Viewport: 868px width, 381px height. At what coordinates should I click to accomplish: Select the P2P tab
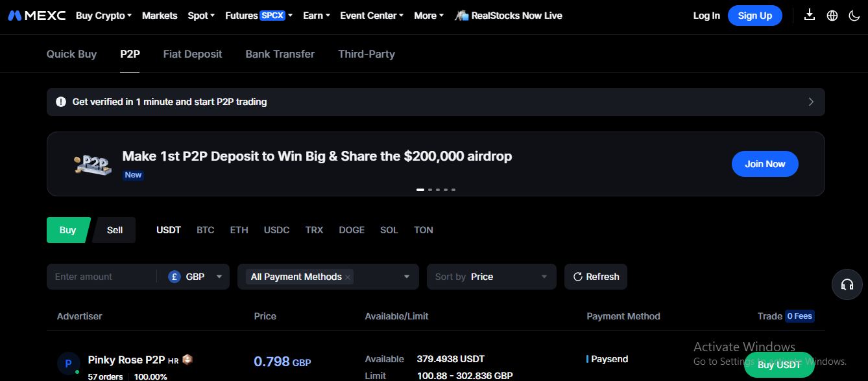(x=130, y=54)
